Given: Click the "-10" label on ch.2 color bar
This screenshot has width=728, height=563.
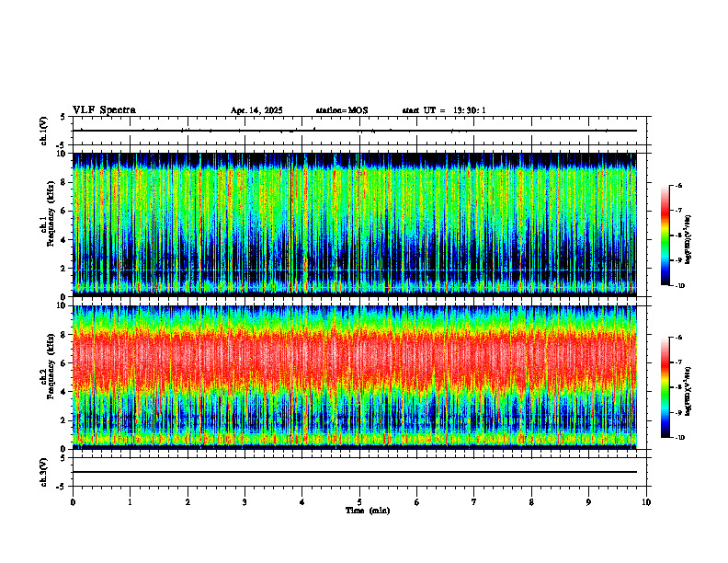Looking at the screenshot, I should pos(680,438).
